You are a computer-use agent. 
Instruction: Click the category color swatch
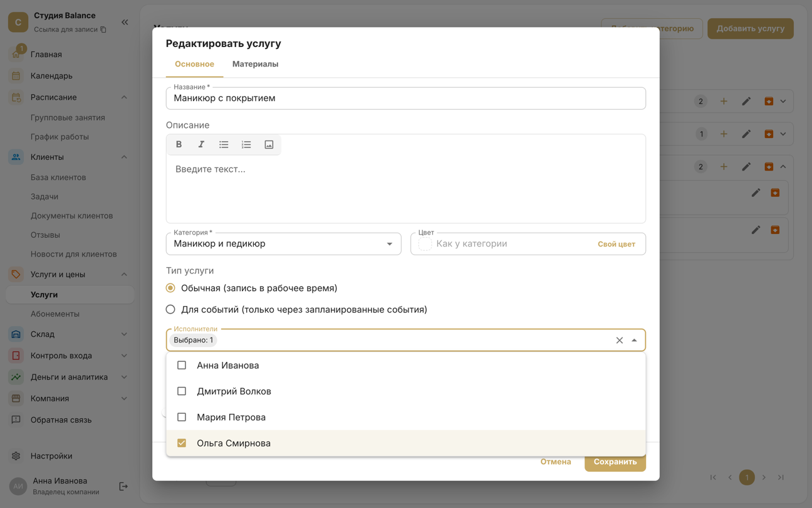(x=425, y=244)
